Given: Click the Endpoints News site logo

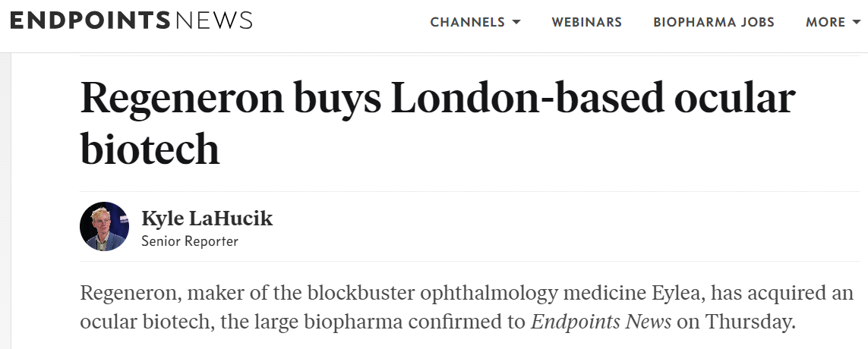Looking at the screenshot, I should pyautogui.click(x=131, y=21).
